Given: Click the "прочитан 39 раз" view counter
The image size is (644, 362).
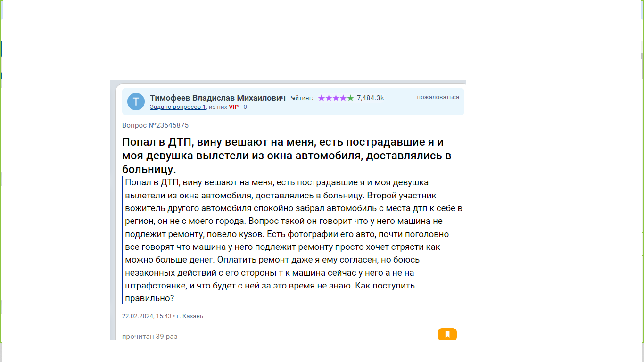Looking at the screenshot, I should (x=149, y=337).
